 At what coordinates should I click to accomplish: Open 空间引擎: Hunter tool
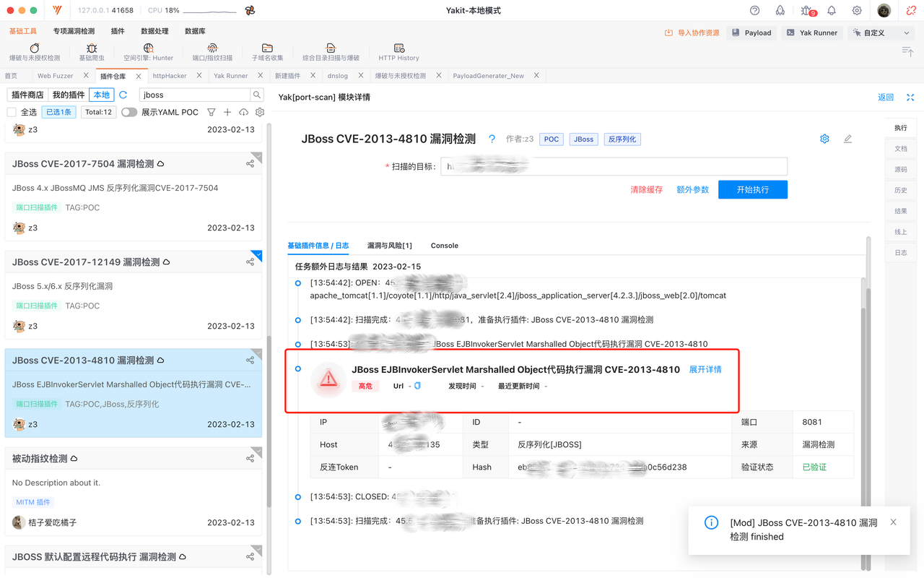coord(148,53)
